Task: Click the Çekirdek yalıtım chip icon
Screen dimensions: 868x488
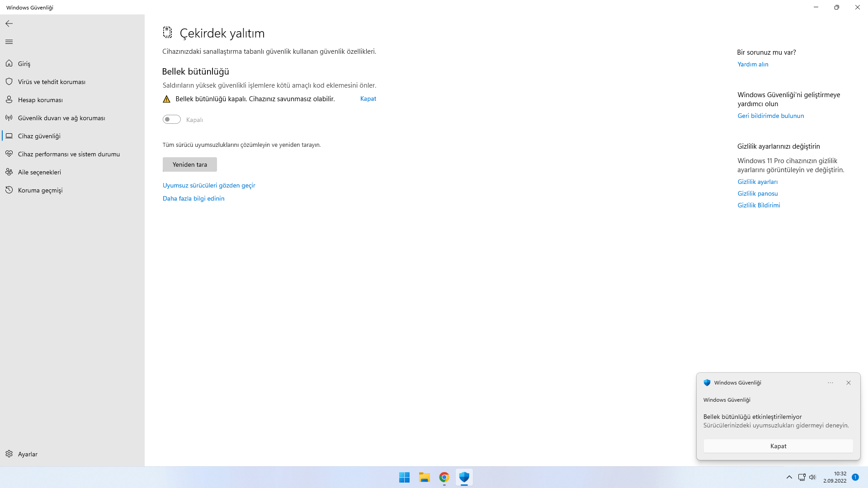Action: click(x=168, y=33)
